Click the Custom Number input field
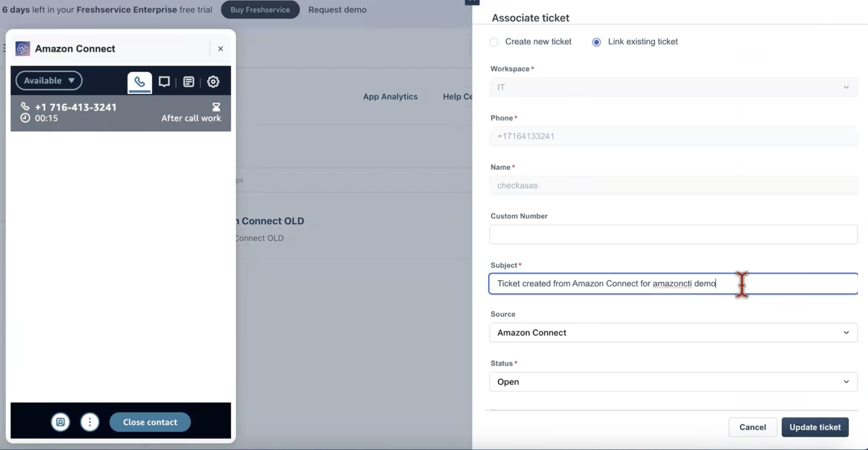Viewport: 868px width, 450px height. (673, 234)
